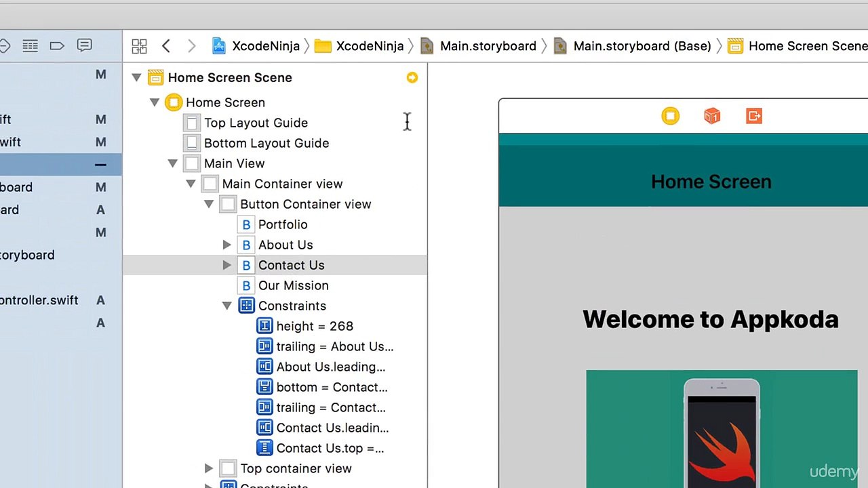Image resolution: width=868 pixels, height=488 pixels.
Task: Click the Our Mission button icon
Action: click(246, 285)
